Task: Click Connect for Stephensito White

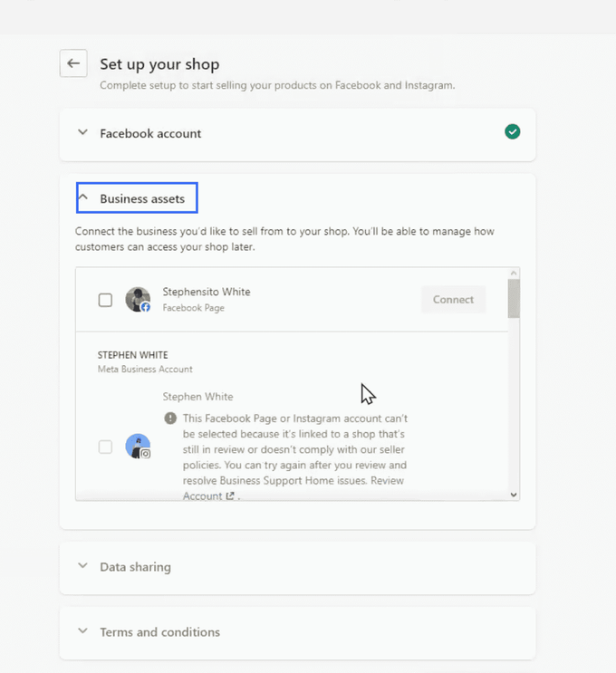Action: (x=453, y=299)
